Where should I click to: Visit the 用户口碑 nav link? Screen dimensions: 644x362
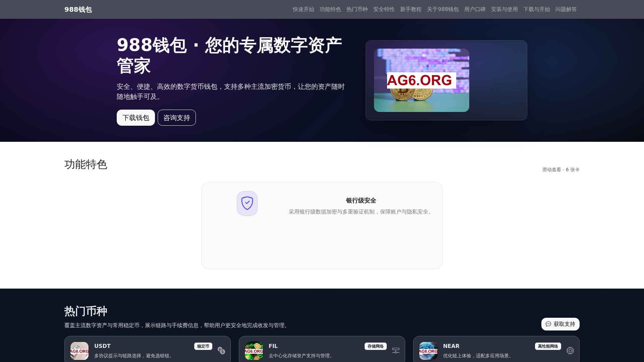(x=475, y=9)
